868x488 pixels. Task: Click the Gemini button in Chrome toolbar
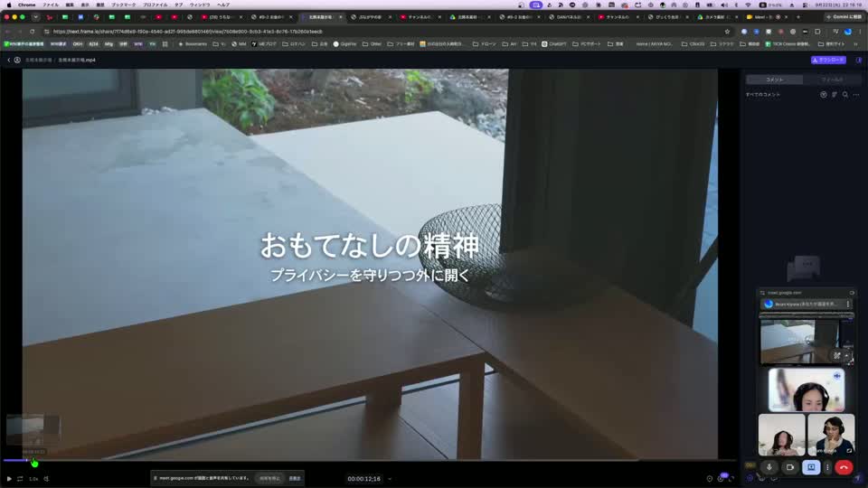tap(844, 17)
